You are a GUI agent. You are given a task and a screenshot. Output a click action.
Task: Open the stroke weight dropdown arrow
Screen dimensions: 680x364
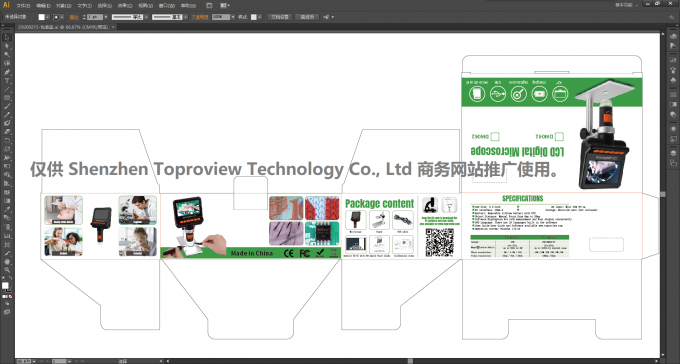pos(106,17)
